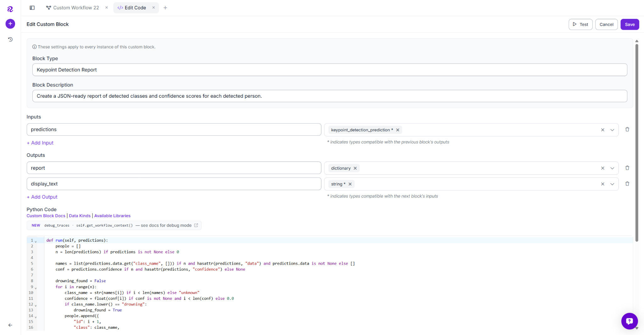
Task: Click scrollbar up arrow
Action: tap(637, 41)
